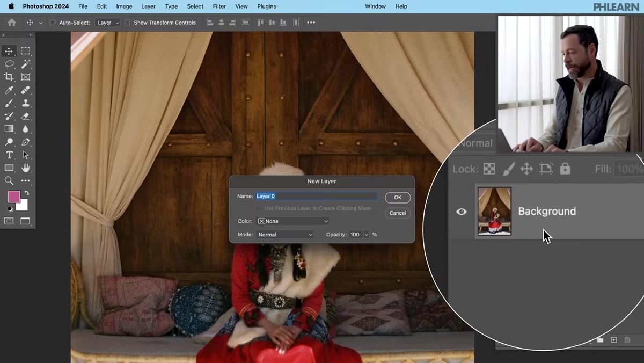This screenshot has height=363, width=644.
Task: Toggle Quick Mask mode
Action: (9, 221)
